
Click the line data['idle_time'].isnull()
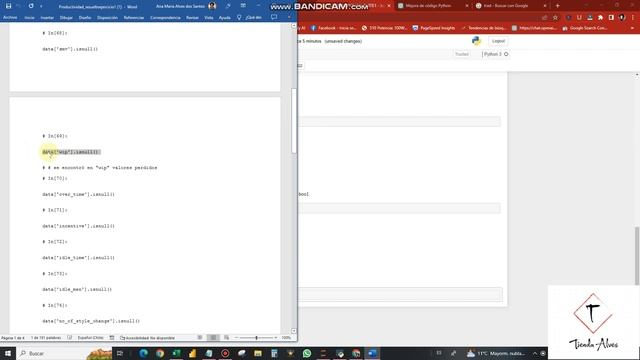point(78,258)
